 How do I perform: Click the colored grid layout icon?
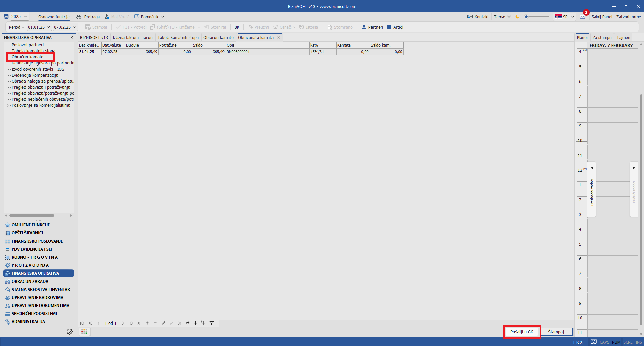coord(84,332)
